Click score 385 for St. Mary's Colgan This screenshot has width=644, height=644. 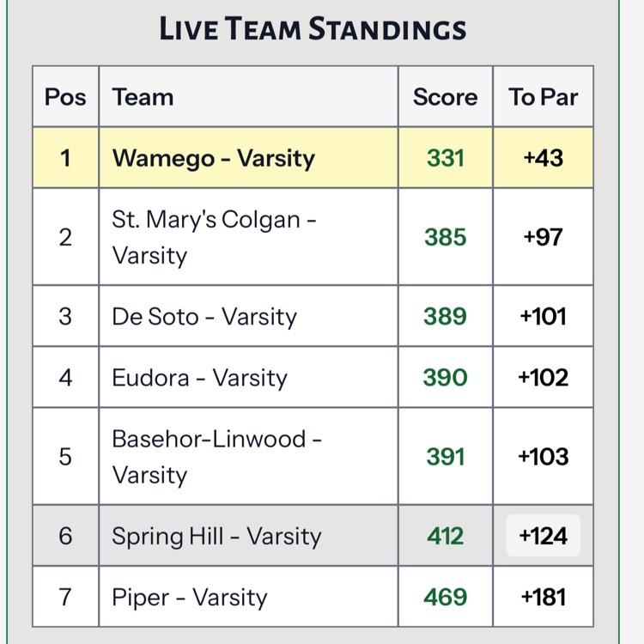pyautogui.click(x=445, y=237)
